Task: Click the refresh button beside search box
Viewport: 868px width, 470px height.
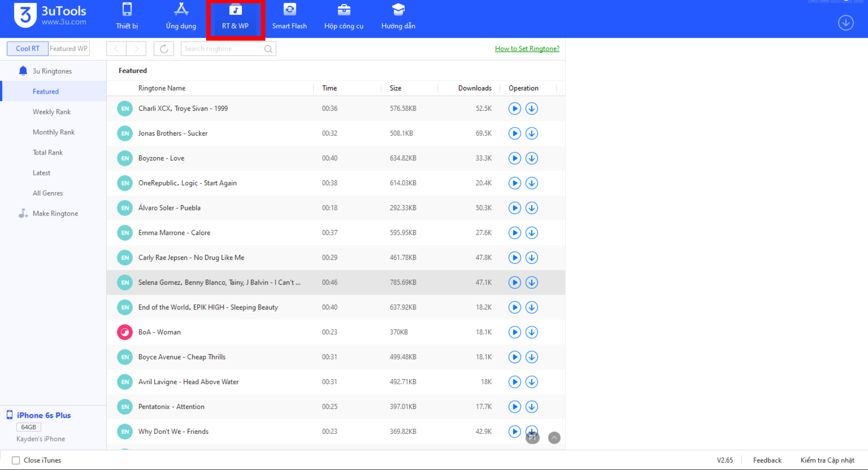Action: [x=164, y=49]
